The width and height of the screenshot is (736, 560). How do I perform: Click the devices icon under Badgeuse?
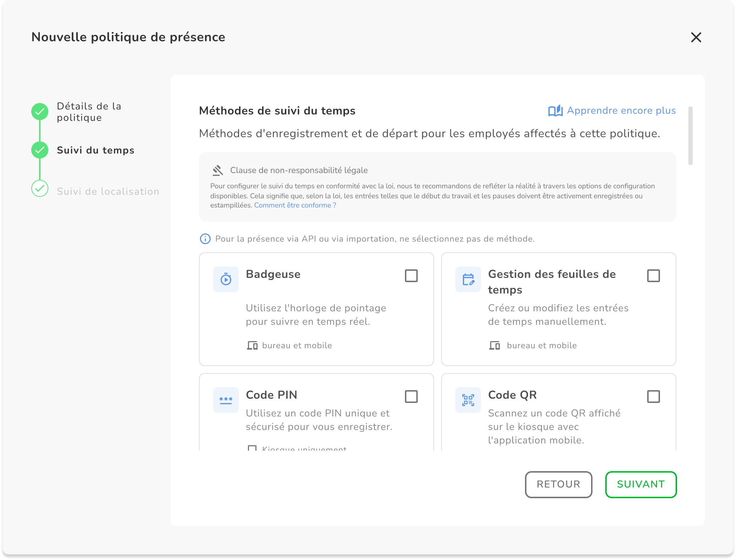tap(252, 345)
